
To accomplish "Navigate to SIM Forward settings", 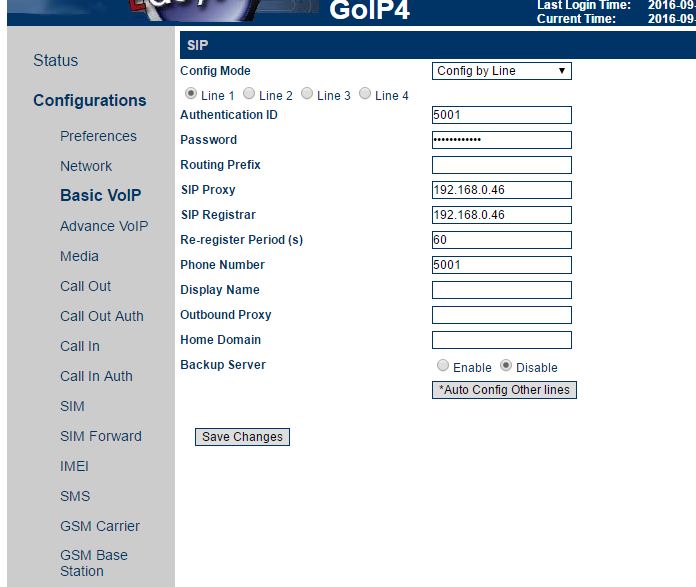I will click(x=101, y=436).
